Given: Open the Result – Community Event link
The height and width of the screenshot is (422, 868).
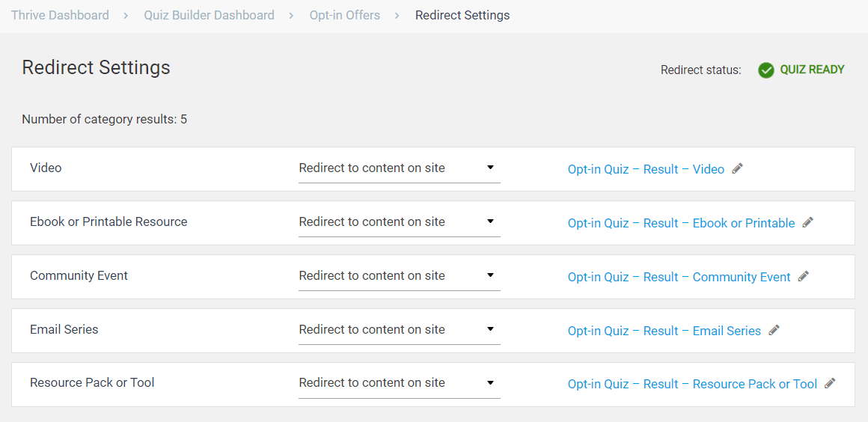Looking at the screenshot, I should point(679,277).
